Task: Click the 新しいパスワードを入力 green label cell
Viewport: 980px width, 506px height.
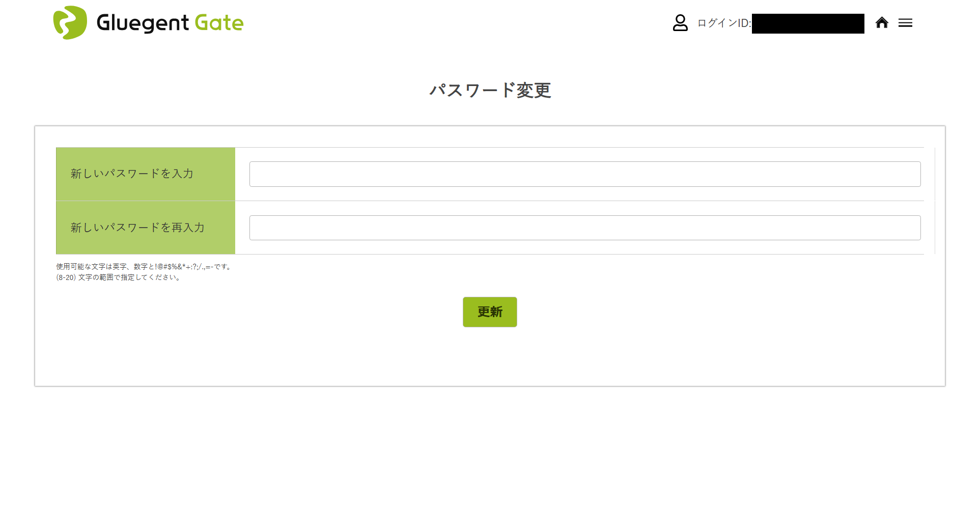Action: click(x=145, y=174)
